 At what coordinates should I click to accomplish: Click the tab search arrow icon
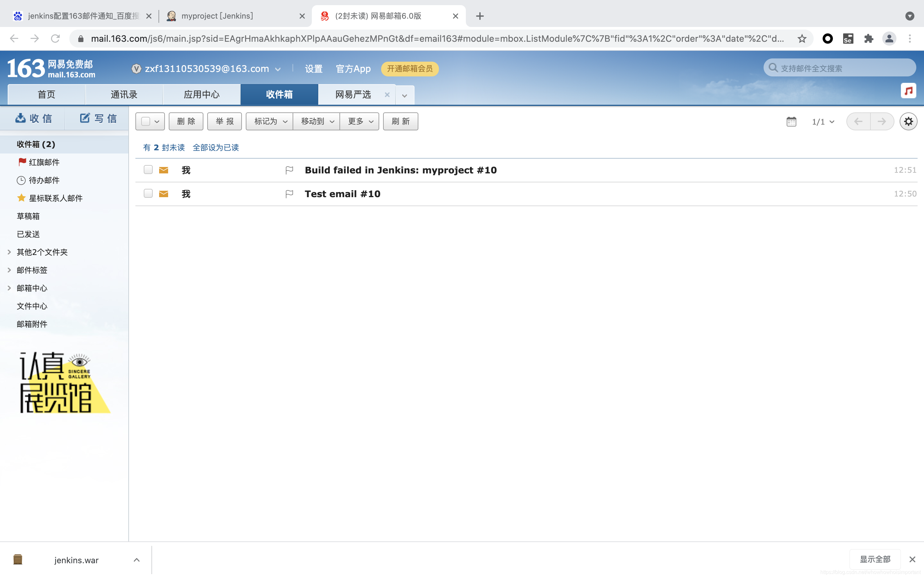coord(910,16)
